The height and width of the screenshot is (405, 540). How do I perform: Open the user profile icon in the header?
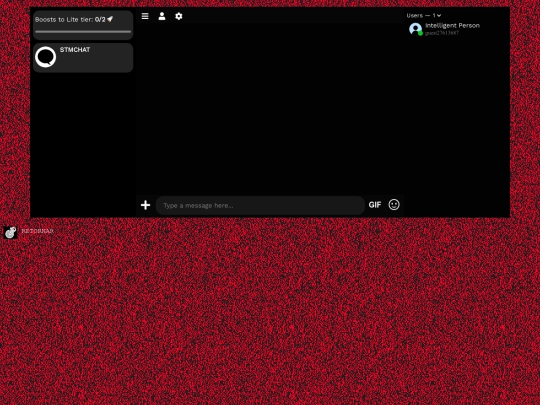point(162,16)
